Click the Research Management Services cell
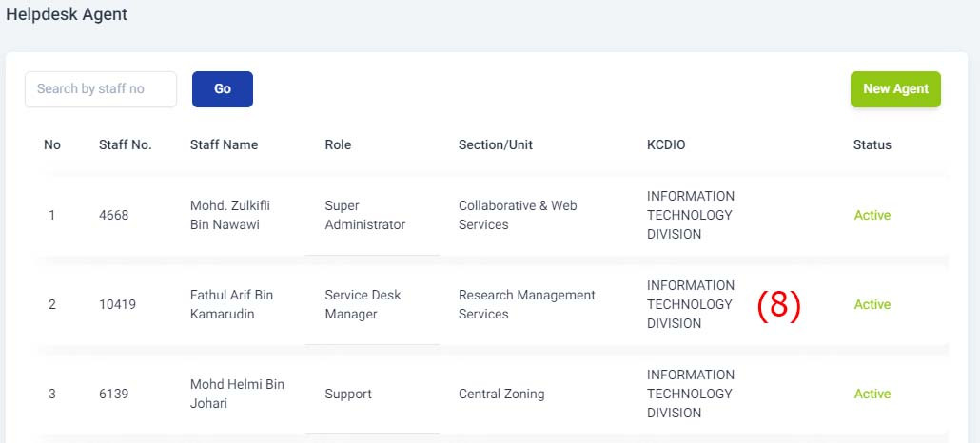980x443 pixels. (x=527, y=304)
